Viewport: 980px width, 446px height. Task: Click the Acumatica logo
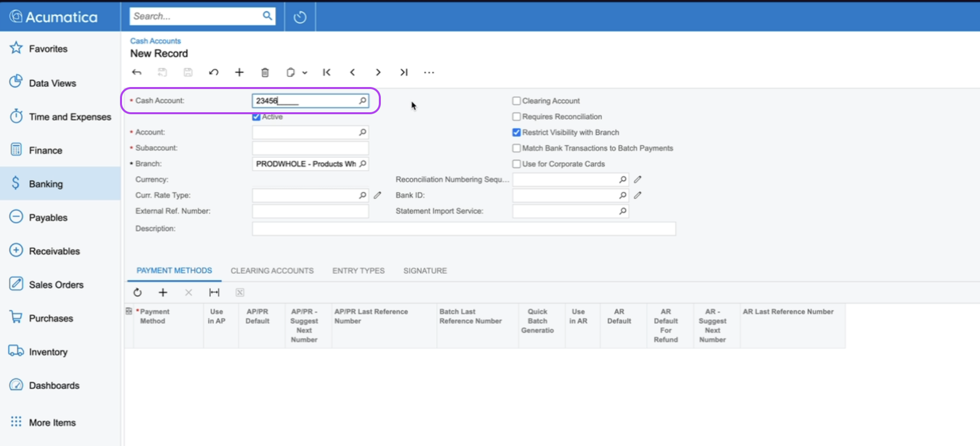click(x=53, y=17)
